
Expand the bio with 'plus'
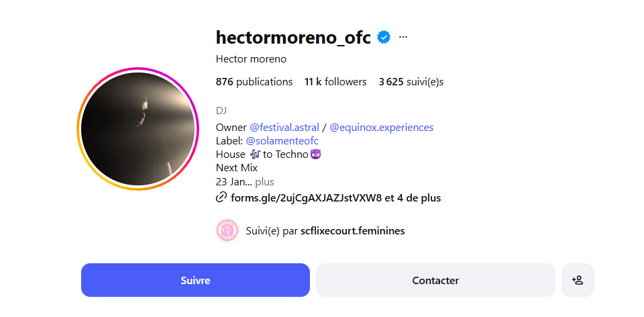(264, 182)
